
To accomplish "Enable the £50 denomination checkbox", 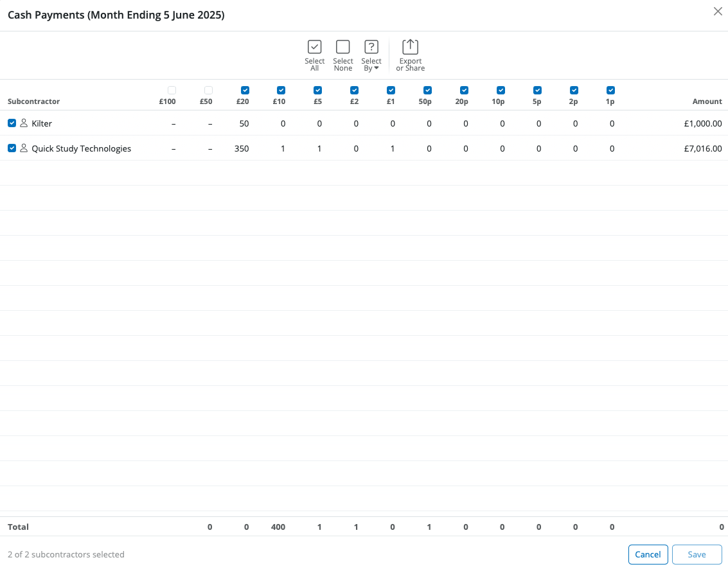I will (208, 91).
